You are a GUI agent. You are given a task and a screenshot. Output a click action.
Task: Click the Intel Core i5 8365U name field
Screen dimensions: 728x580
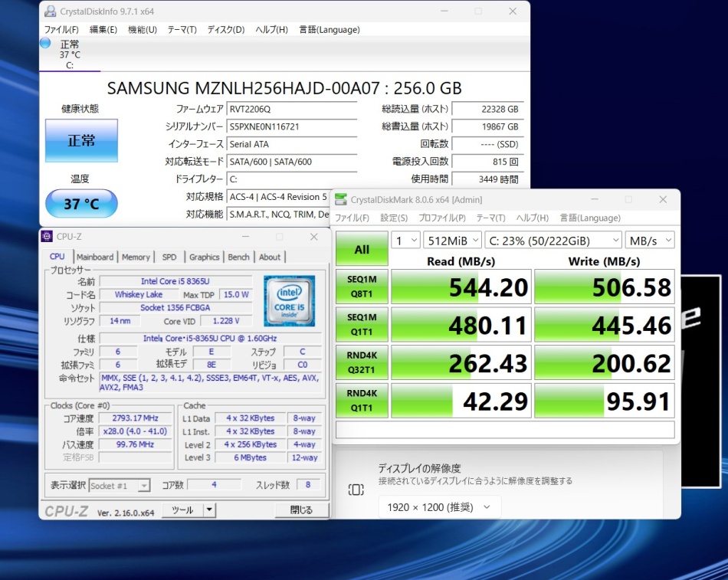coord(175,281)
